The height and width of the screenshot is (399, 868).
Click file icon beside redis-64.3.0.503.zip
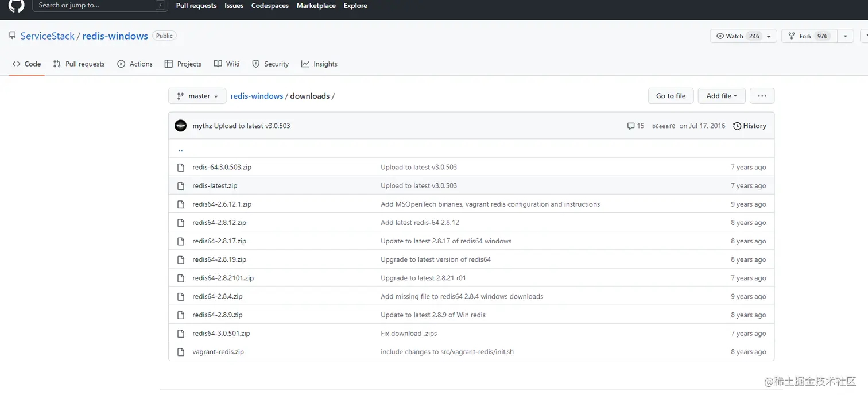(x=181, y=168)
